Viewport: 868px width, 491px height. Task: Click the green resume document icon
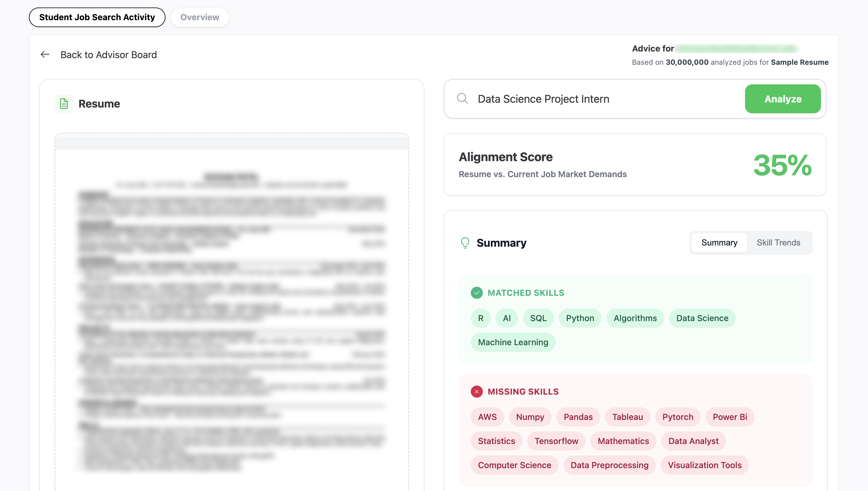64,104
